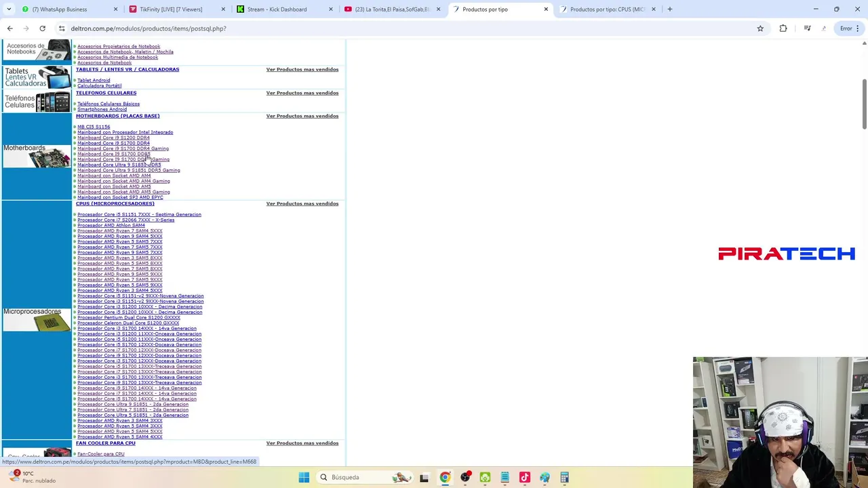Click the Tablets Lentes VR Calculadoras category image
The image size is (868, 488).
[37, 77]
